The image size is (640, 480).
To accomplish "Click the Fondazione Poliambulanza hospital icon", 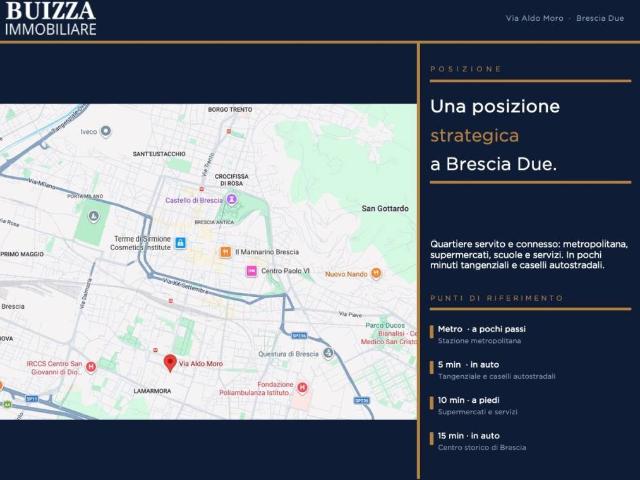I will (x=302, y=387).
